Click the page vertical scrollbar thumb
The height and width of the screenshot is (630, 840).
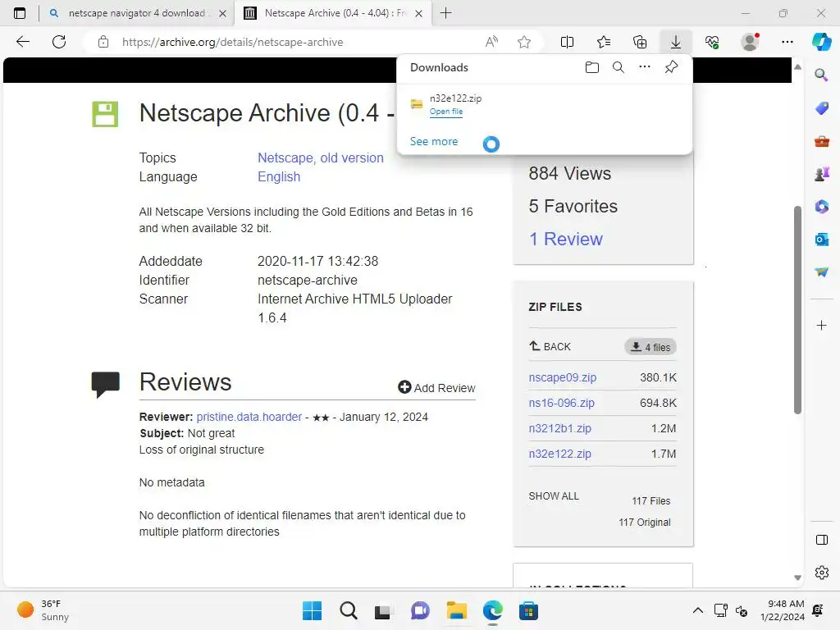pyautogui.click(x=797, y=309)
